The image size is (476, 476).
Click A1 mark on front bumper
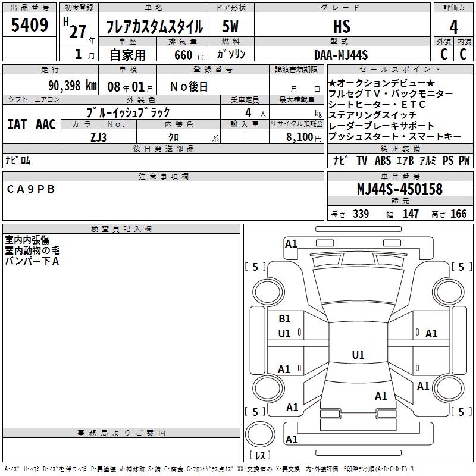[291, 244]
